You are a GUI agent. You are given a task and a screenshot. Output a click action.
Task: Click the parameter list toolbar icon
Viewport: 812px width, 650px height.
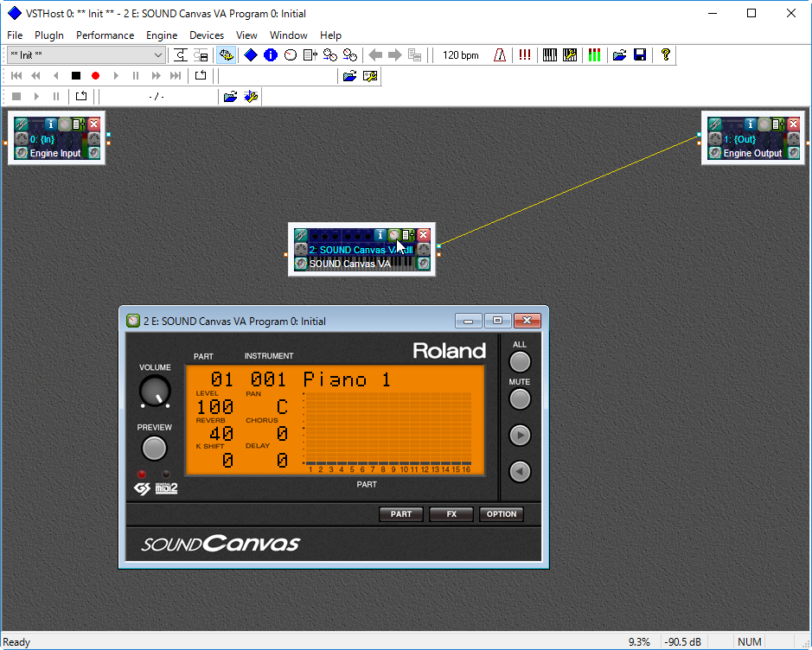pyautogui.click(x=310, y=54)
